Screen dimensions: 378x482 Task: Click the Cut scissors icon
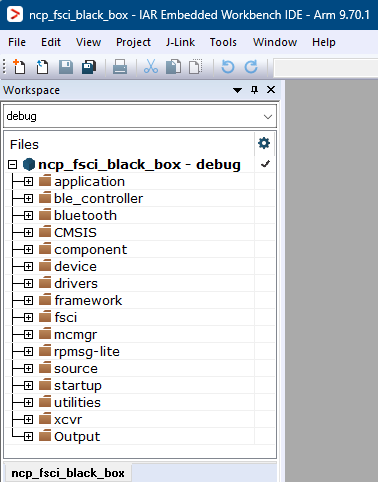point(151,66)
